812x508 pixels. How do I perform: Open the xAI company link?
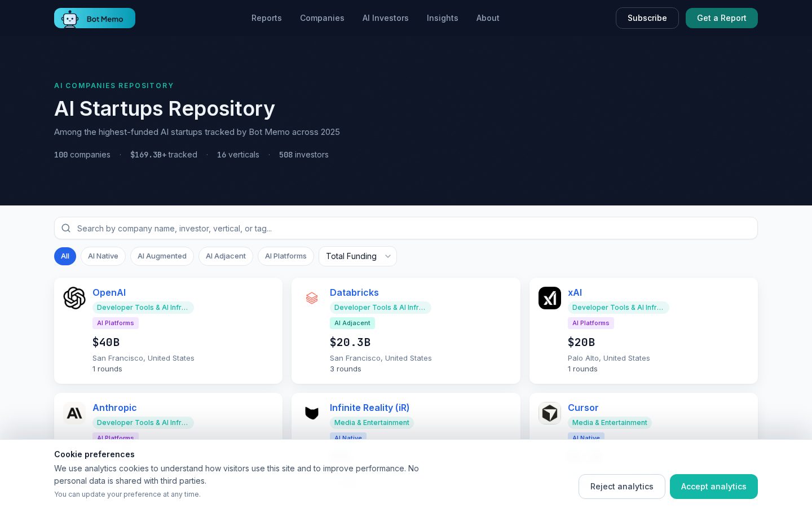click(x=575, y=292)
